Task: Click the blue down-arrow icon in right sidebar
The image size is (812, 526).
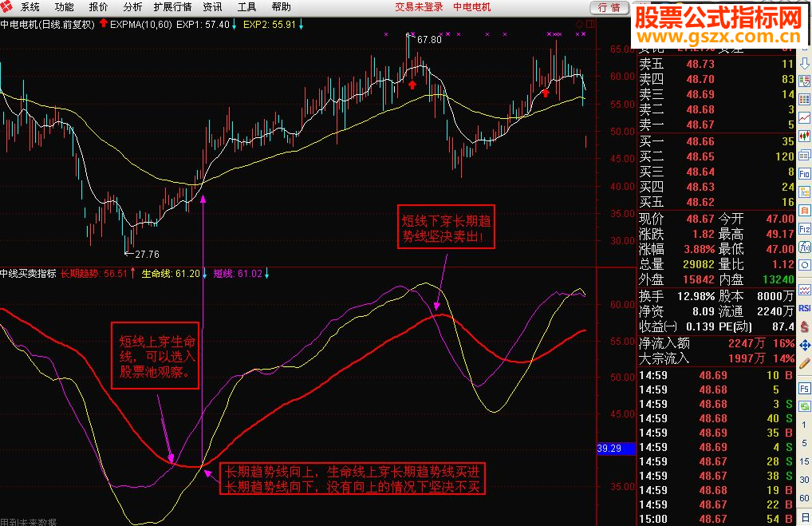Action: pyautogui.click(x=804, y=63)
